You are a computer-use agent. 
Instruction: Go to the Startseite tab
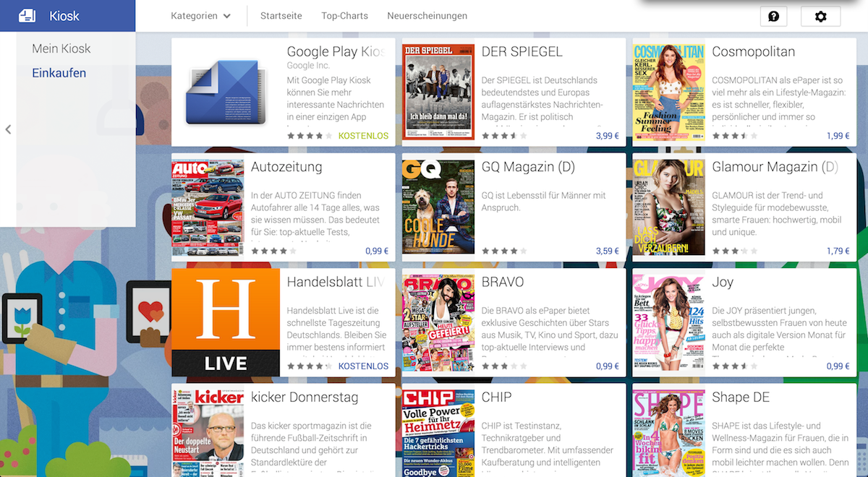(x=281, y=16)
